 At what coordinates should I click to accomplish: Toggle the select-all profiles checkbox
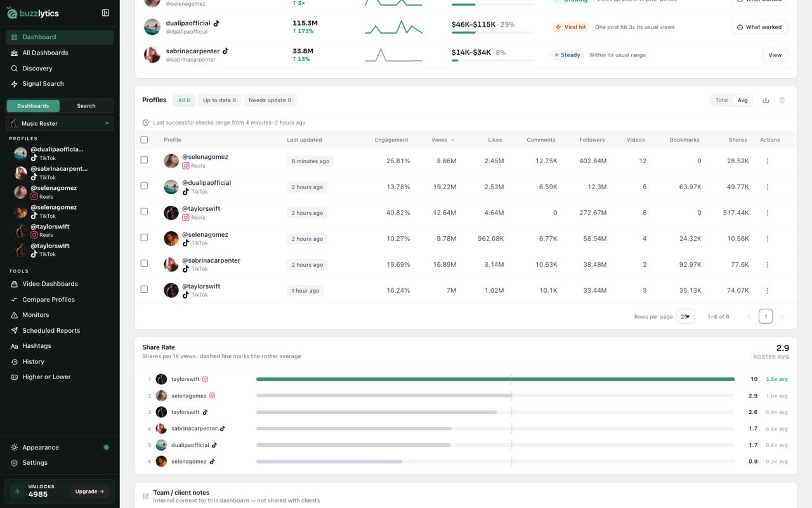click(144, 140)
